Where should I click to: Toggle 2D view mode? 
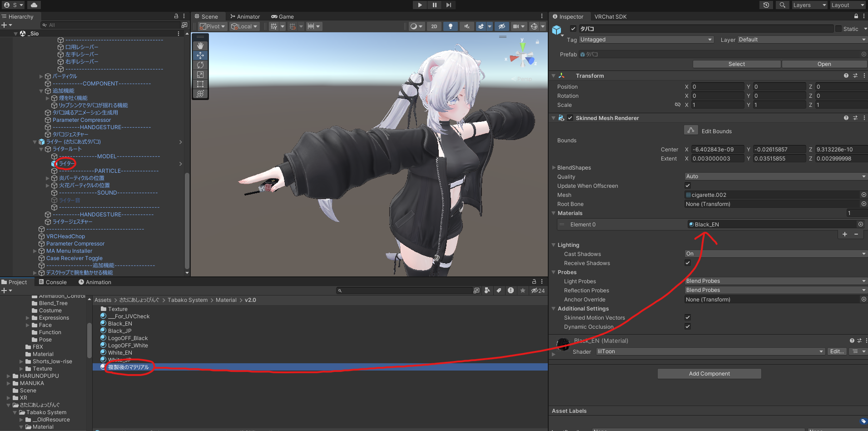tap(434, 26)
